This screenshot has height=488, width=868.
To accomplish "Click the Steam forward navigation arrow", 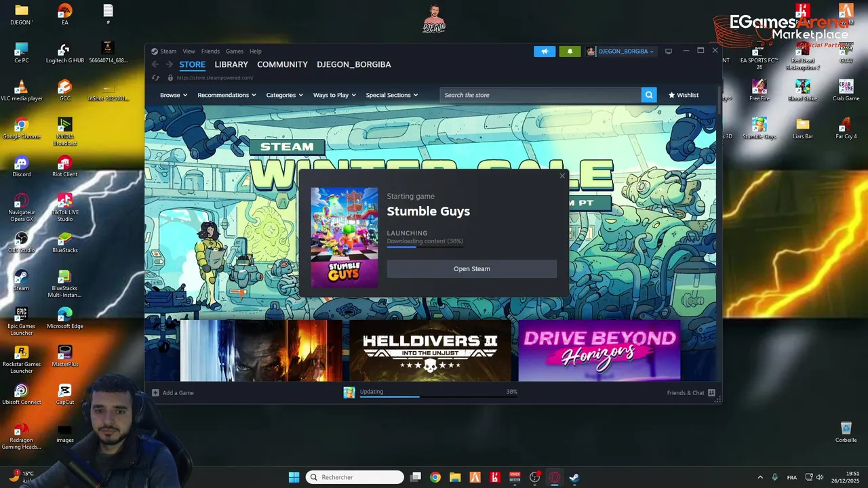I will [x=169, y=64].
